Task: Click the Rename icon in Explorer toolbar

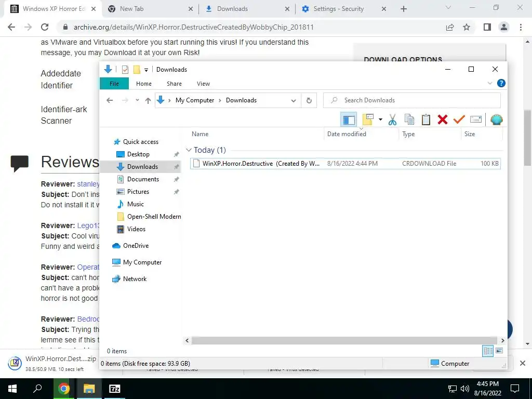Action: (476, 119)
